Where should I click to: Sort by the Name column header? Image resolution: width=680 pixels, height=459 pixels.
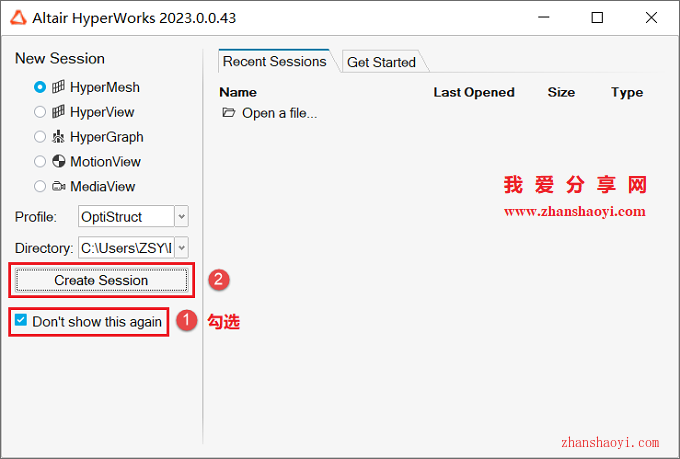[x=238, y=92]
